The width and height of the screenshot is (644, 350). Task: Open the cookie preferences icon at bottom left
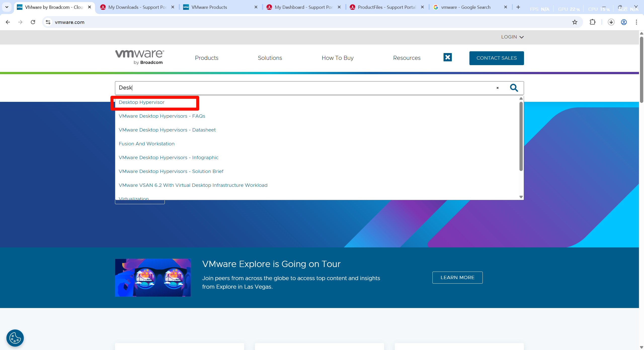(15, 338)
